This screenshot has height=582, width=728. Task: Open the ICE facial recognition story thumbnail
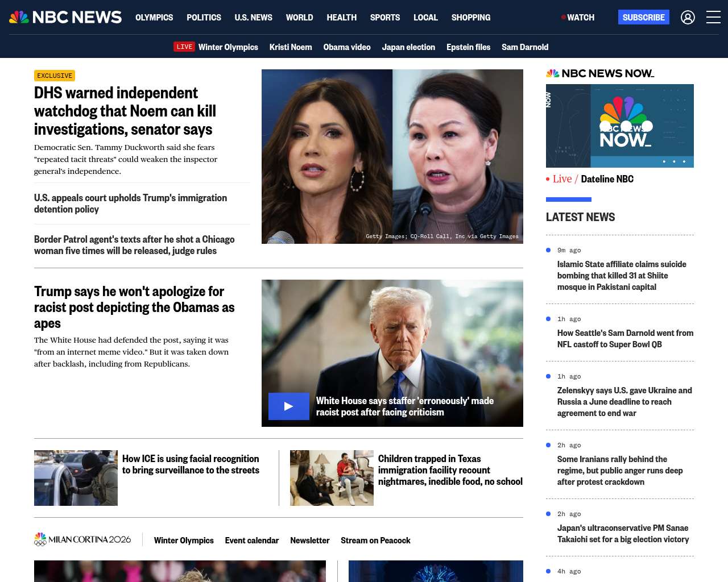click(x=76, y=478)
